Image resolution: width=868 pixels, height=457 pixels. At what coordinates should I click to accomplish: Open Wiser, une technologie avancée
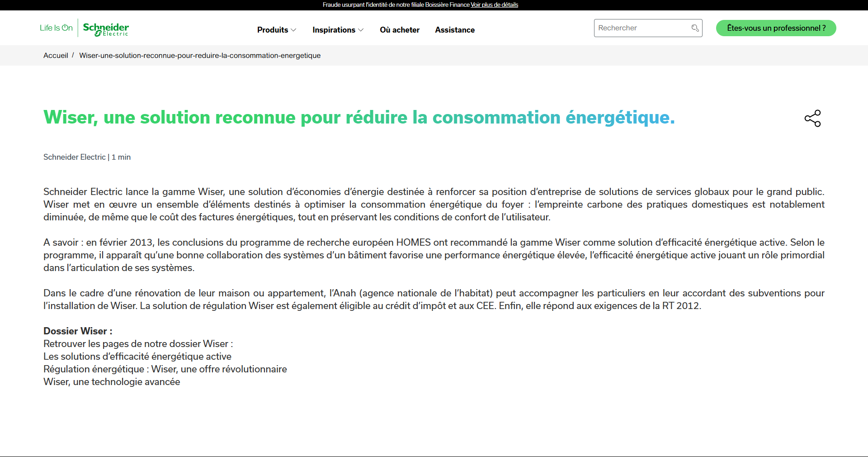click(x=112, y=382)
